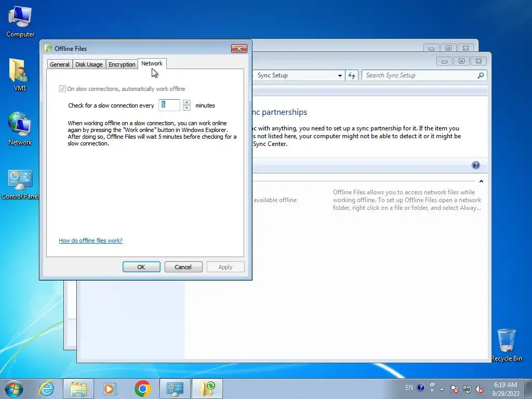Select the Control Panel desktop icon

coord(20,184)
